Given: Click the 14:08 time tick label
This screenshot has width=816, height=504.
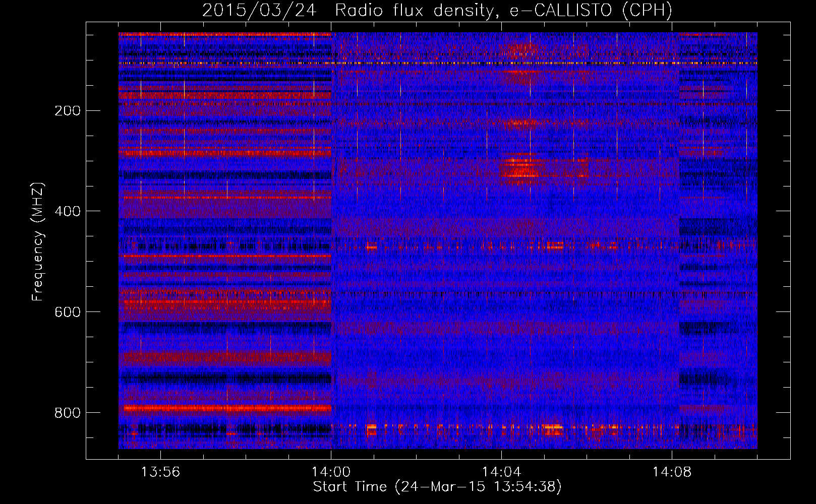Looking at the screenshot, I should [x=672, y=472].
